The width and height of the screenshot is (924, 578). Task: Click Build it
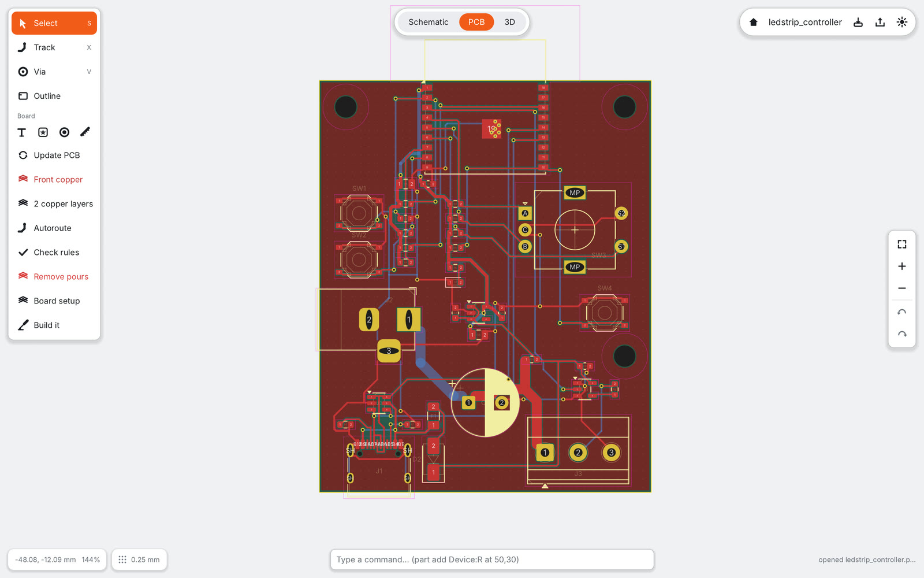pyautogui.click(x=54, y=325)
